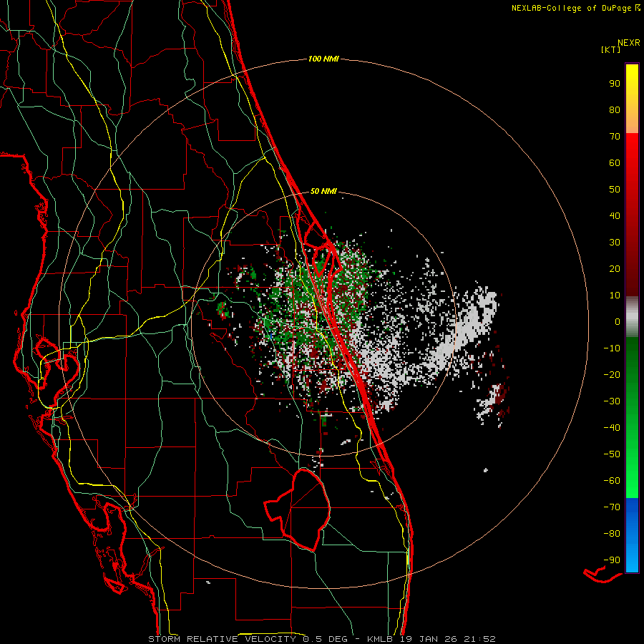Click the 70 value on the velocity scale

tap(615, 137)
